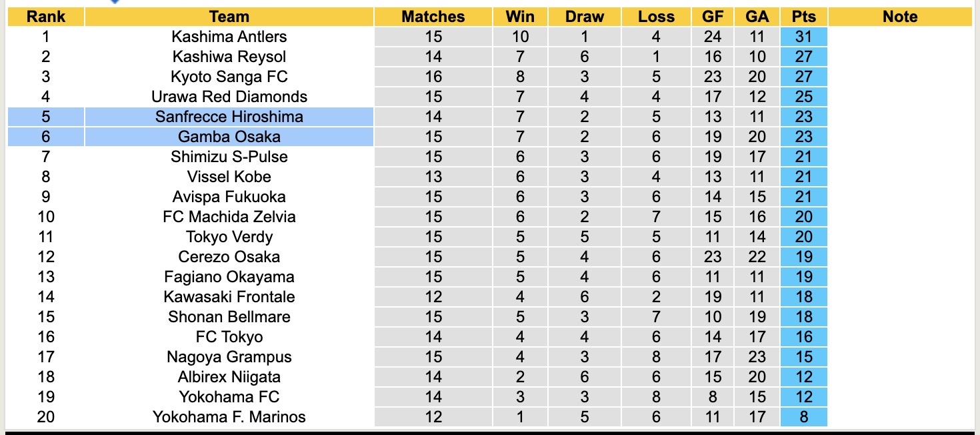
Task: Click Yokohama F. Marinos team name
Action: (229, 417)
